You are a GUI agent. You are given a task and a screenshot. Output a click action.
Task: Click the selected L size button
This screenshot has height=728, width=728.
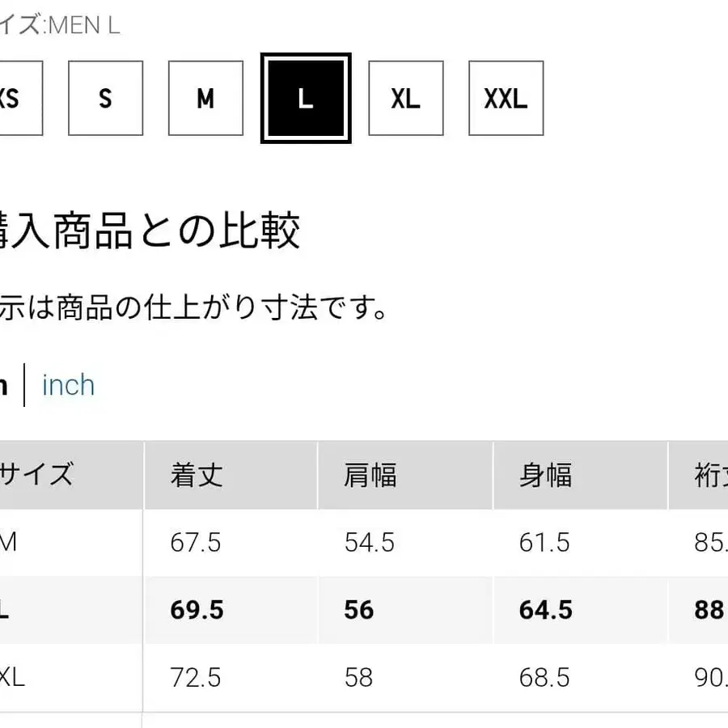pos(306,99)
